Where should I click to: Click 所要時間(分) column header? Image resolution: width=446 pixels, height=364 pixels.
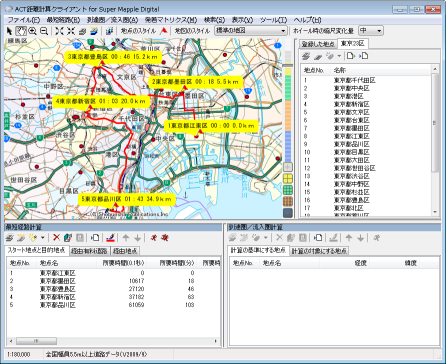pos(172,263)
